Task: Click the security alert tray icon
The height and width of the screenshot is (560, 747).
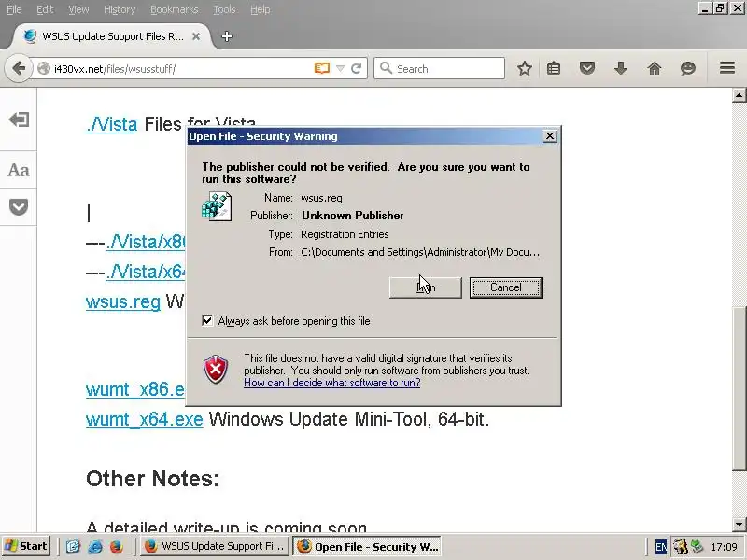Action: pyautogui.click(x=681, y=547)
